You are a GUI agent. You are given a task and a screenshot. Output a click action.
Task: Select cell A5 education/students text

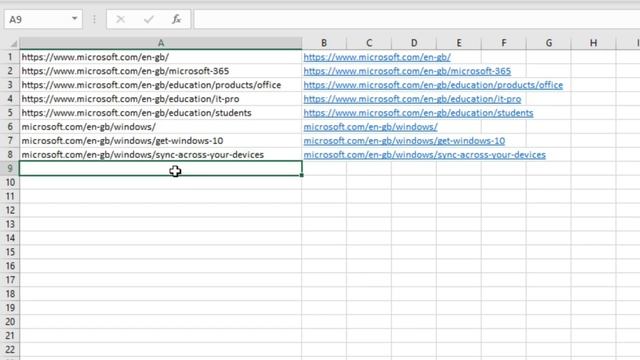coord(136,113)
